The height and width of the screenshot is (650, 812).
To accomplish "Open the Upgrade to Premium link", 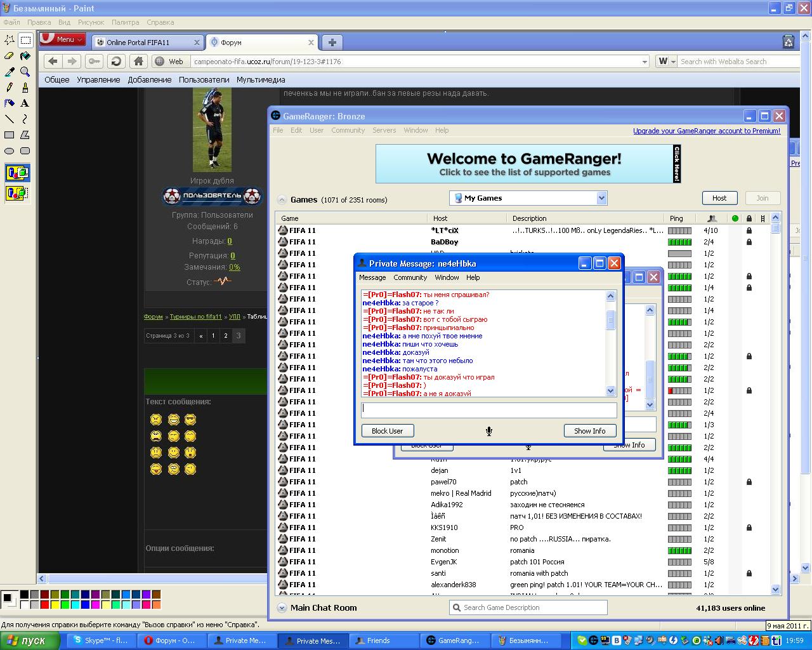I will click(x=707, y=131).
